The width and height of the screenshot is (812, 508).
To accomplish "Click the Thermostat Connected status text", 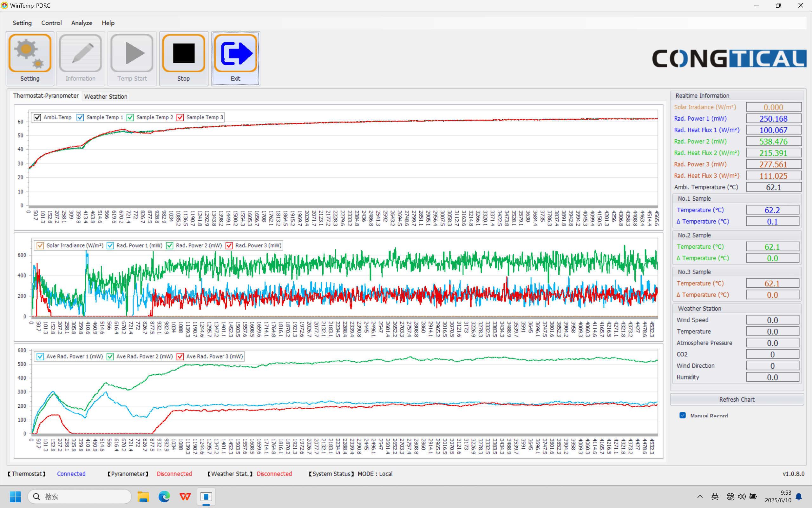I will (71, 474).
